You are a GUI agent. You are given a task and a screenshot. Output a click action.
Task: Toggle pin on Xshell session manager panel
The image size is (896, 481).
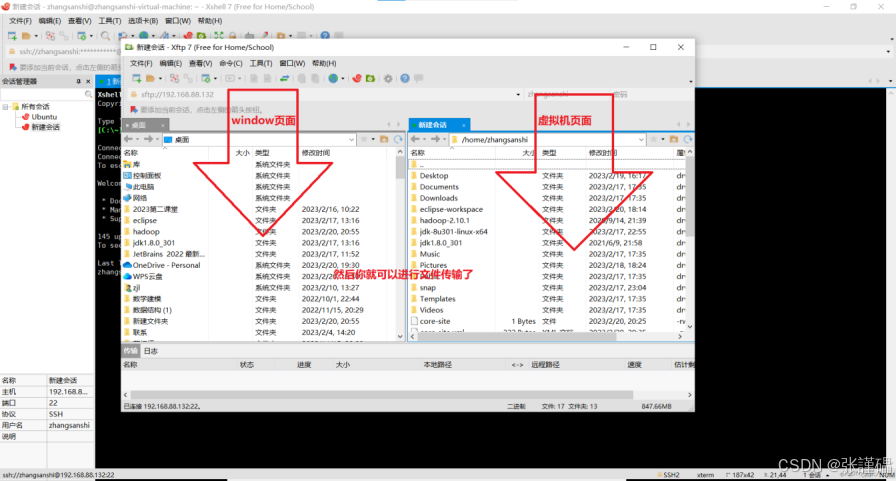[78, 81]
